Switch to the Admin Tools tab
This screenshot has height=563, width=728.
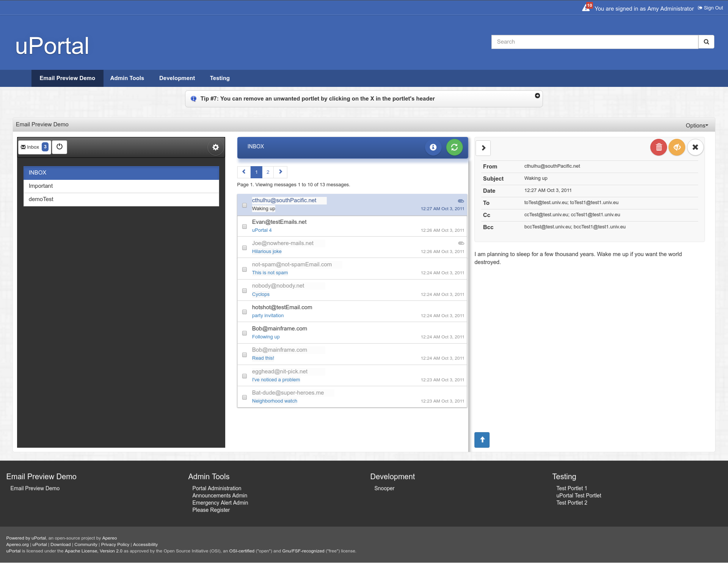(x=127, y=78)
